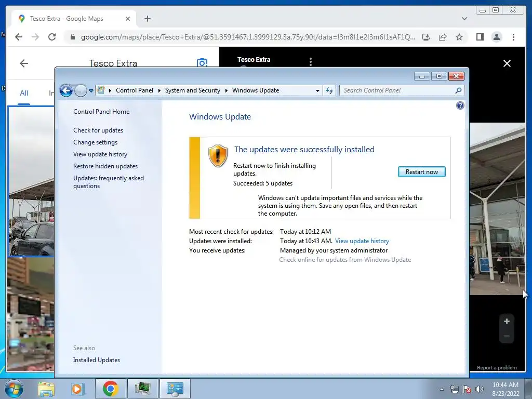Select Windows Update breadcrumb
Image resolution: width=532 pixels, height=399 pixels.
256,90
